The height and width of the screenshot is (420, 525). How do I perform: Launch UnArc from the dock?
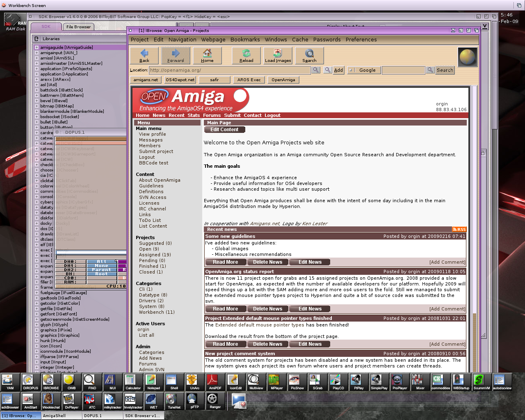coord(195,382)
